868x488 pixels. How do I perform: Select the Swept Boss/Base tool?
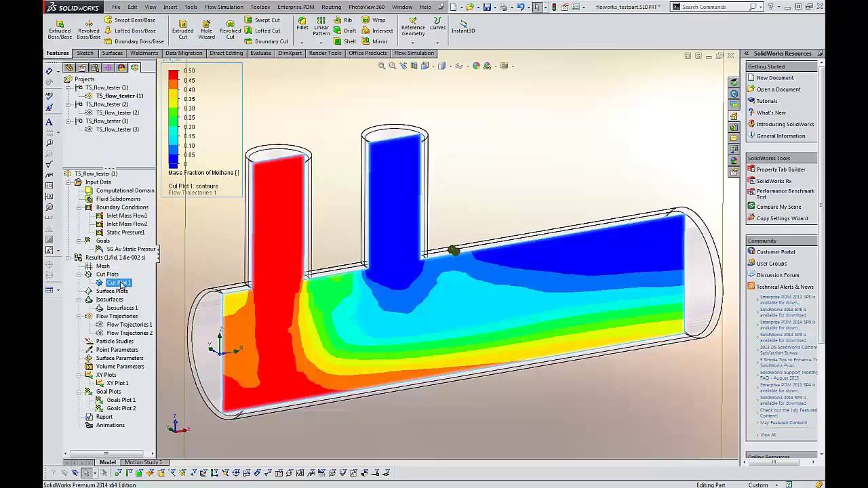pos(130,20)
